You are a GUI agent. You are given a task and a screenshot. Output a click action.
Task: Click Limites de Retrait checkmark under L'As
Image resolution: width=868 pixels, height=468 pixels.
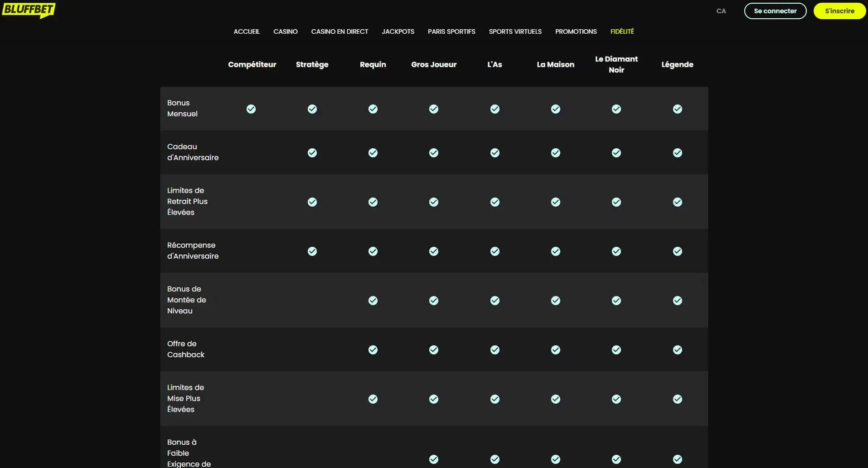click(x=495, y=202)
